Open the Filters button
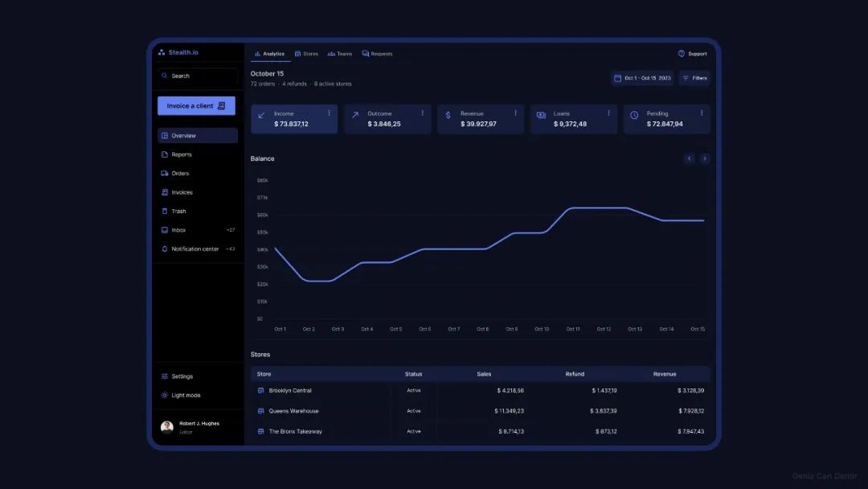Screen dimensions: 868x489 point(694,78)
